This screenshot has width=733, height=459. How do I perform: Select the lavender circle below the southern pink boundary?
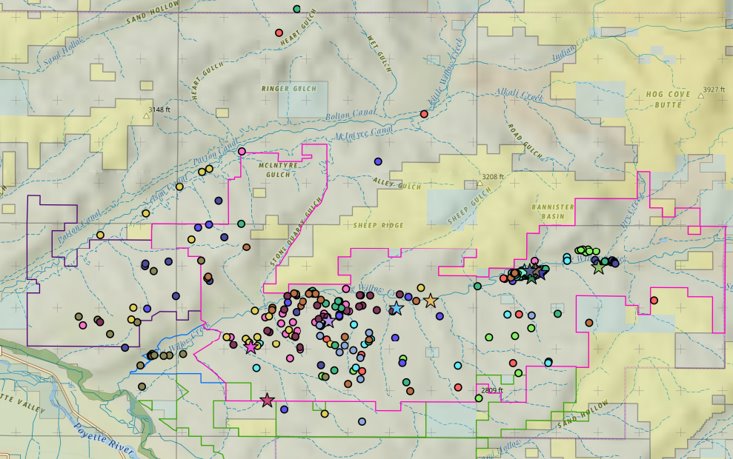tap(362, 422)
